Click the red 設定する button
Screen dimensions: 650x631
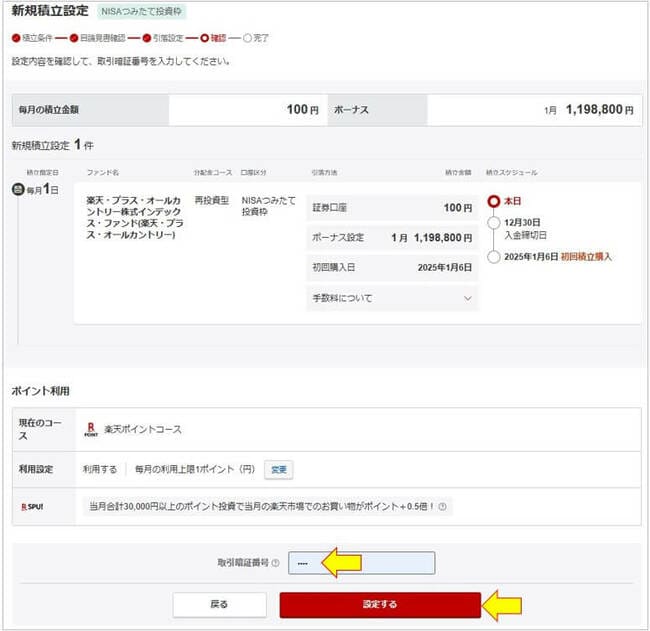[x=380, y=605]
